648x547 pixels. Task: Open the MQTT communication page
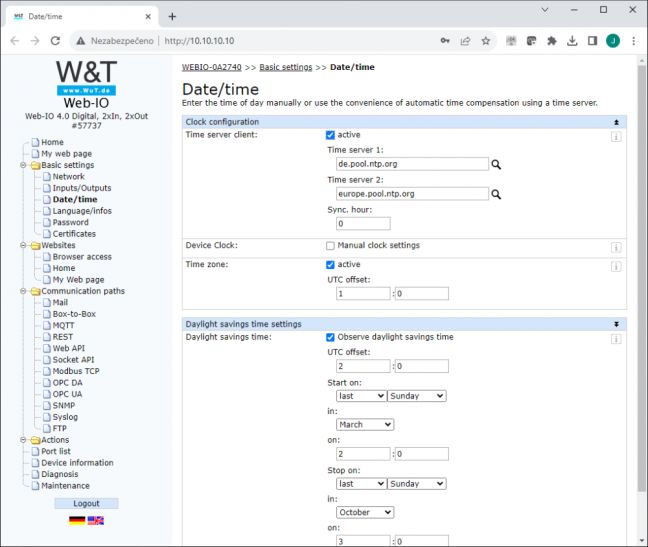[63, 326]
